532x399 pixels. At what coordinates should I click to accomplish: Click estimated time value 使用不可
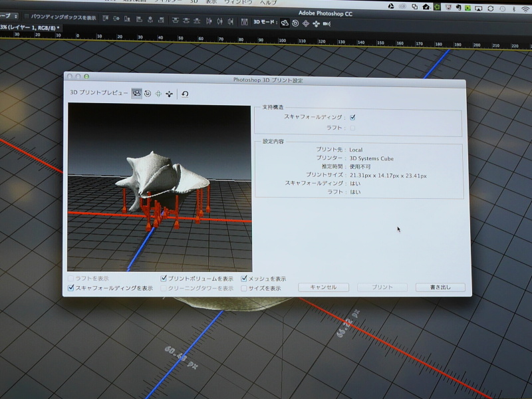360,167
